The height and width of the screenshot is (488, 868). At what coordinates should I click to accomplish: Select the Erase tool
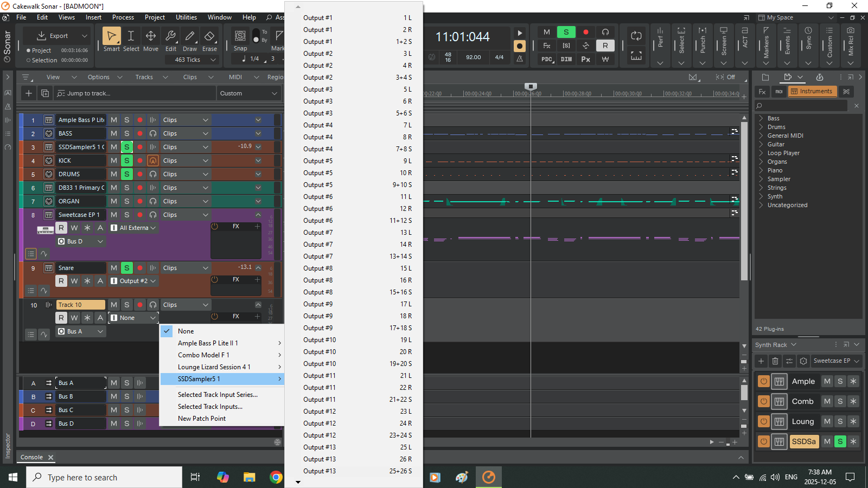point(209,40)
